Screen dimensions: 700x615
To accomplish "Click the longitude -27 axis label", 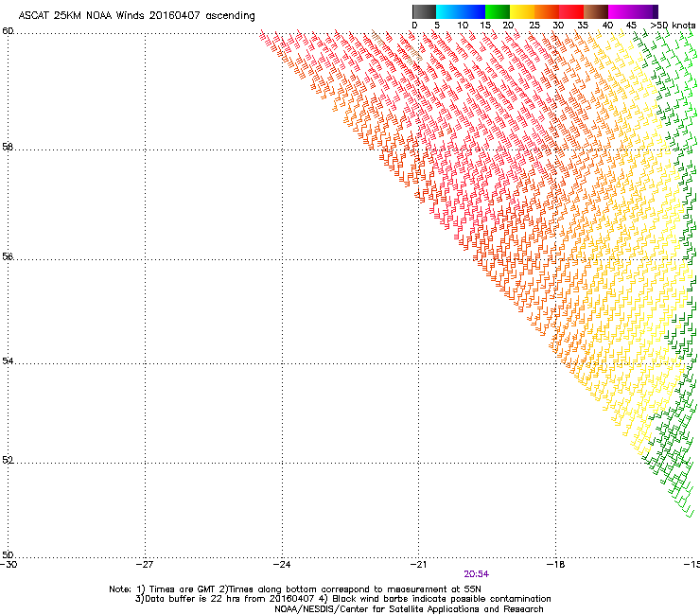I will (x=145, y=565).
